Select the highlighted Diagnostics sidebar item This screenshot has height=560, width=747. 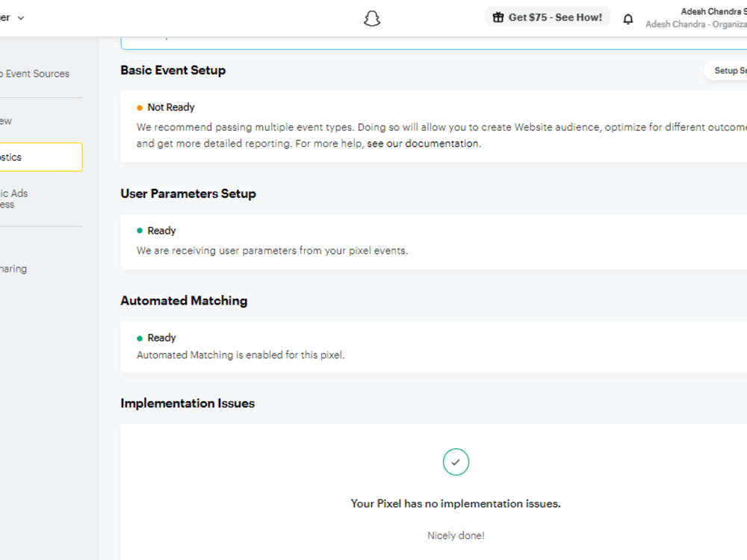coord(41,157)
